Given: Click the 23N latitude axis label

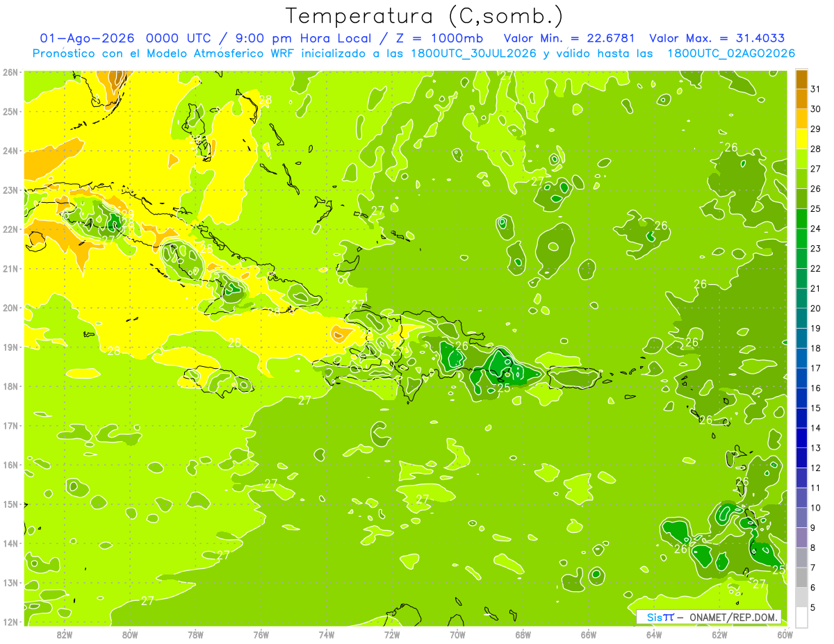Looking at the screenshot, I should point(10,190).
